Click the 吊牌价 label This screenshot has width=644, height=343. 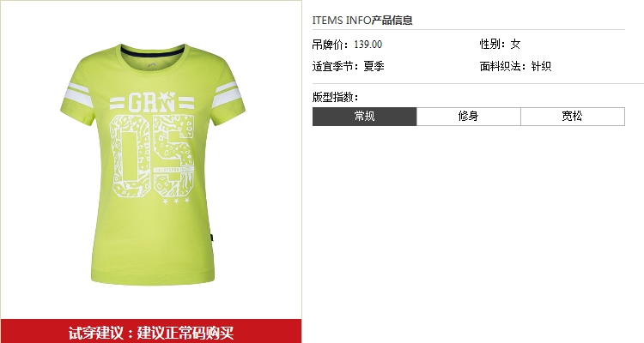point(331,45)
